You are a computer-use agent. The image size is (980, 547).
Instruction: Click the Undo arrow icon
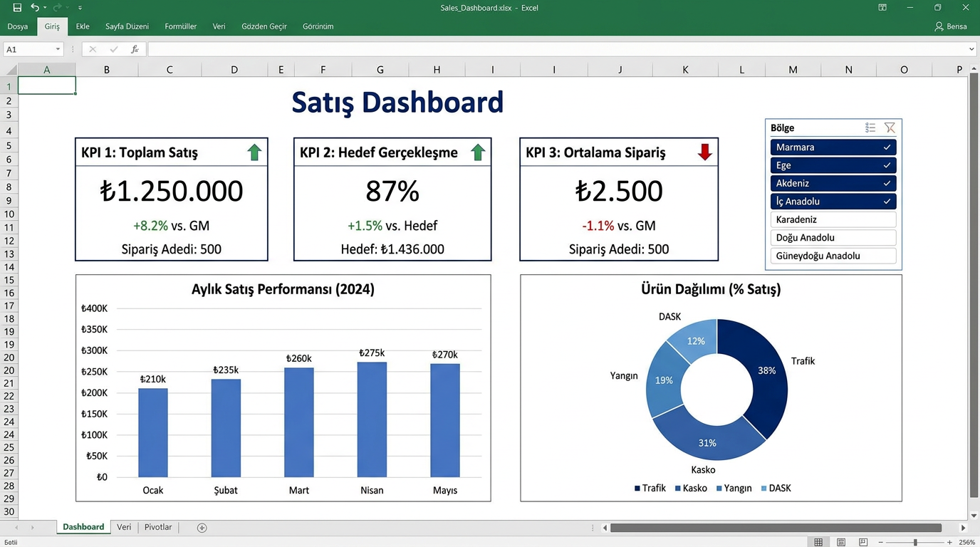point(34,8)
